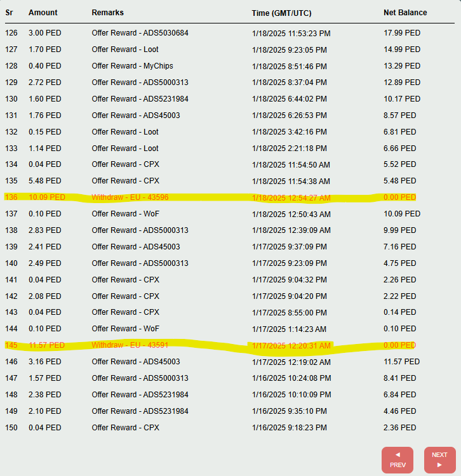
Task: Select remark 'Offer Reward - MyChips'
Action: 133,66
